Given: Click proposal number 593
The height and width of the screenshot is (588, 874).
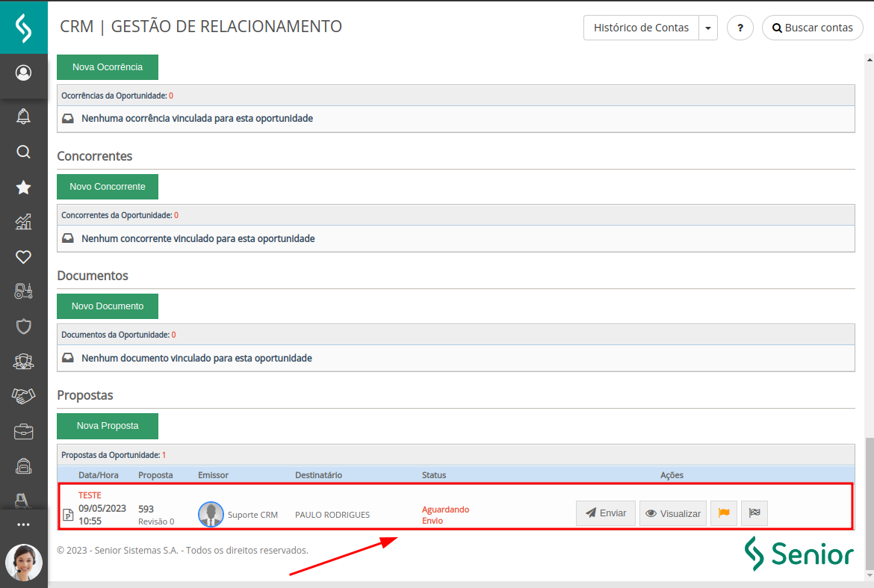Looking at the screenshot, I should tap(146, 509).
